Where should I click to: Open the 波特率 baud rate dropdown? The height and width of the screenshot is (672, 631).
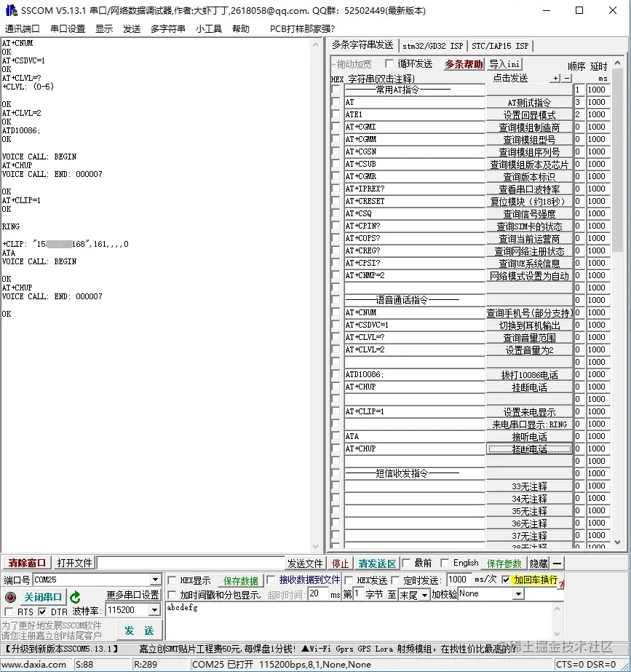pos(155,610)
